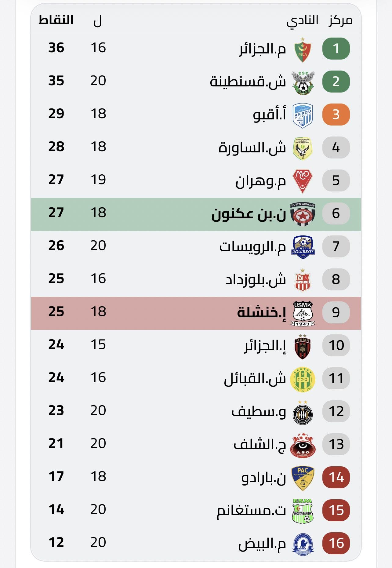The height and width of the screenshot is (568, 392).
Task: Select the Olympique Akbou club badge
Action: (x=303, y=115)
